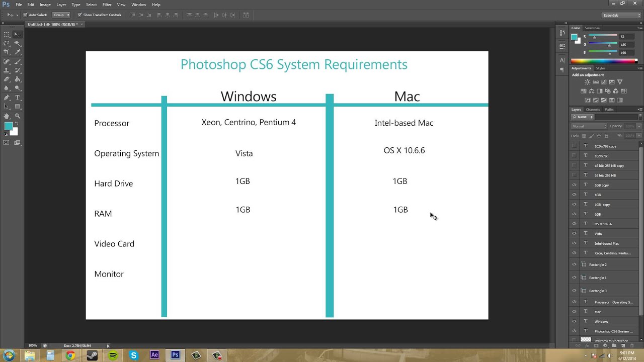This screenshot has width=644, height=362.
Task: Swap foreground and background colors
Action: (x=16, y=124)
